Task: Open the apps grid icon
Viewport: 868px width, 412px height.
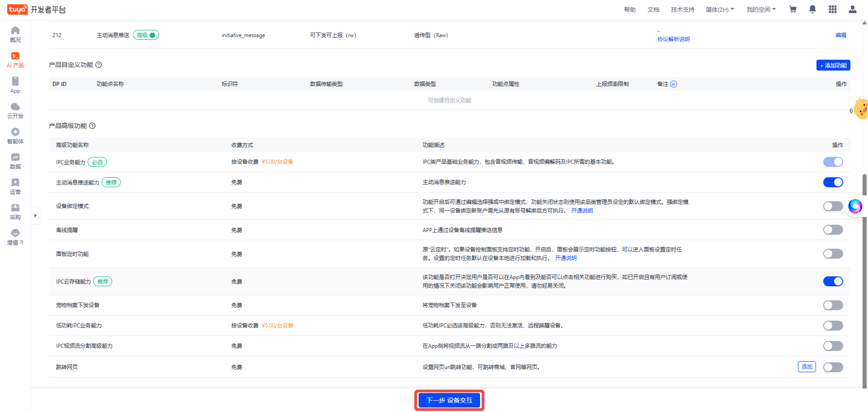Action: pos(832,9)
